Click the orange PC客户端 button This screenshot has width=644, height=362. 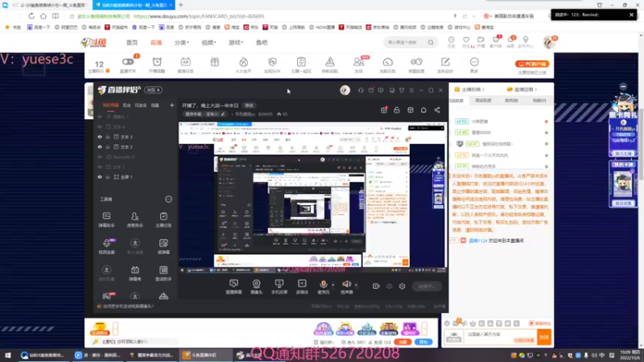tap(532, 64)
